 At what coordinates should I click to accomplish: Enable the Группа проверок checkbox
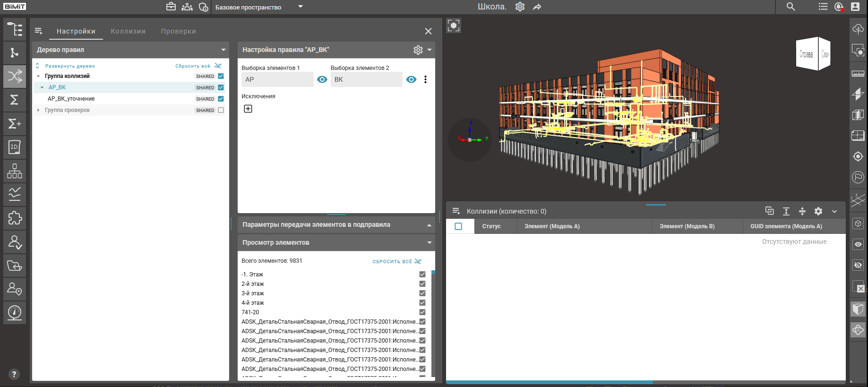pos(221,110)
